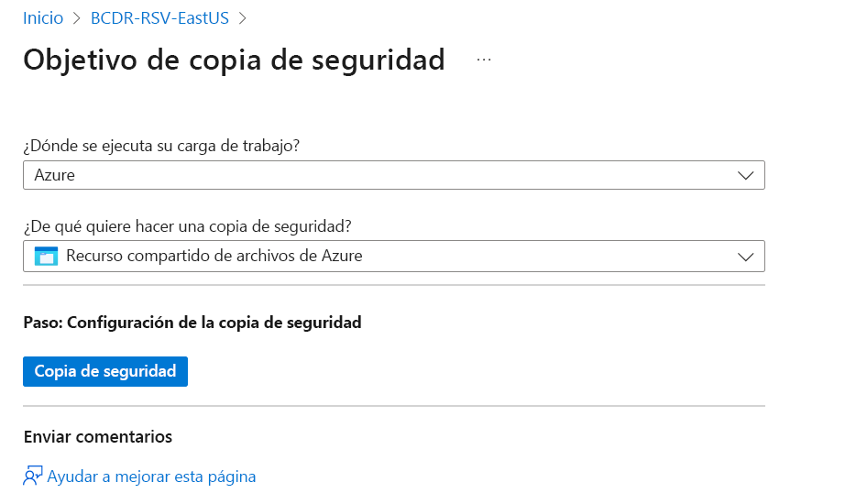Viewport: 867px width, 504px height.
Task: Click the 'Enviar comentarios' heading
Action: (x=97, y=436)
